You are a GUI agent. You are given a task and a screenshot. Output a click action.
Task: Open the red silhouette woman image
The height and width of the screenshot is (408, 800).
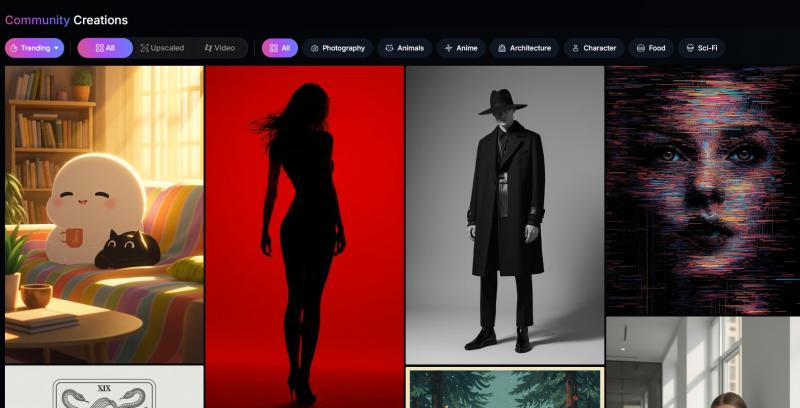(304, 236)
